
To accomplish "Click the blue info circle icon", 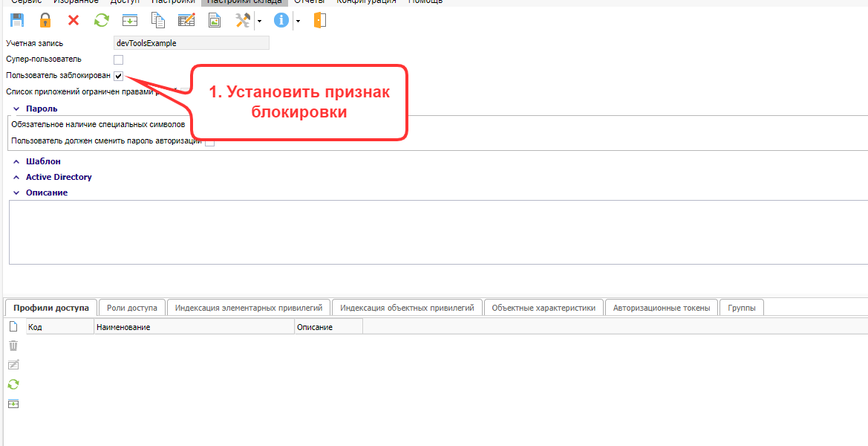I will point(281,21).
